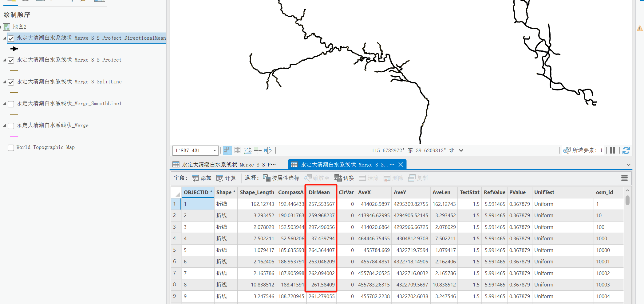Screen dimensions: 644x304
Task: Select the Merge_SmoothLine1 layer name
Action: click(x=69, y=104)
